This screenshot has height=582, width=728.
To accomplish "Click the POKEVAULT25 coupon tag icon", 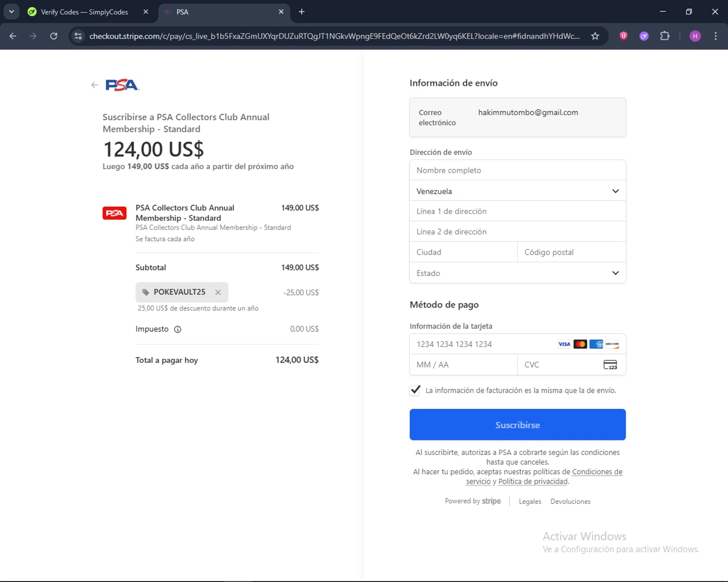I will [146, 292].
